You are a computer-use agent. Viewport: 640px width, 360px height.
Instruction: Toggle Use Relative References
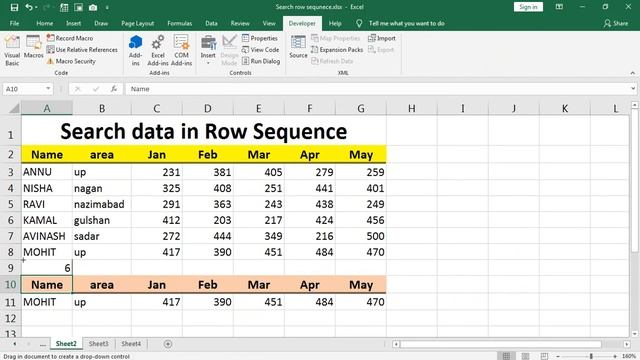tap(82, 49)
